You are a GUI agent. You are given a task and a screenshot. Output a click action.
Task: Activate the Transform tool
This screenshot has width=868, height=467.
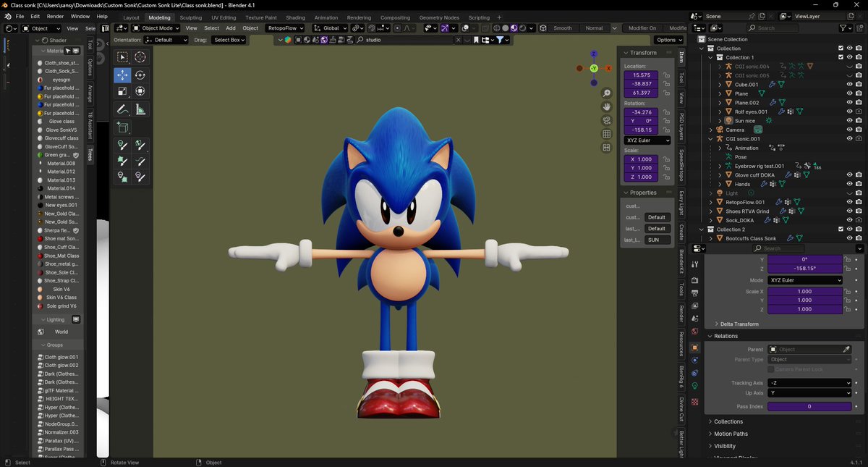(x=140, y=91)
